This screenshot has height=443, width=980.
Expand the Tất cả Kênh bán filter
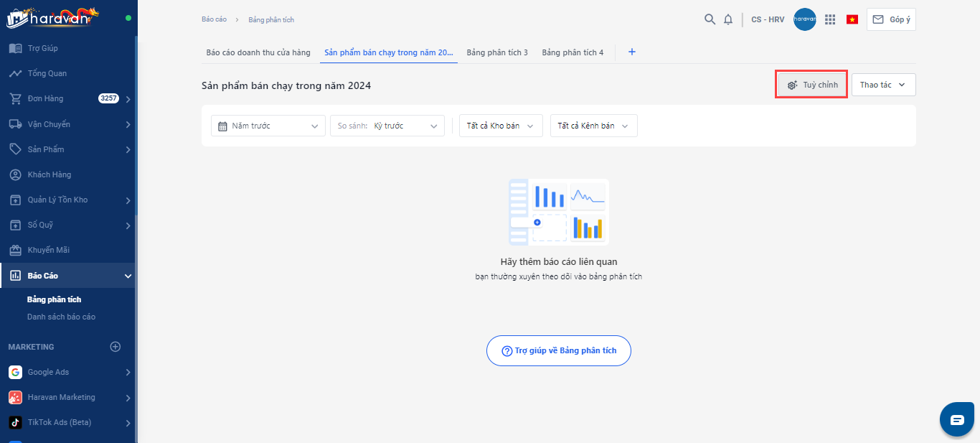593,126
